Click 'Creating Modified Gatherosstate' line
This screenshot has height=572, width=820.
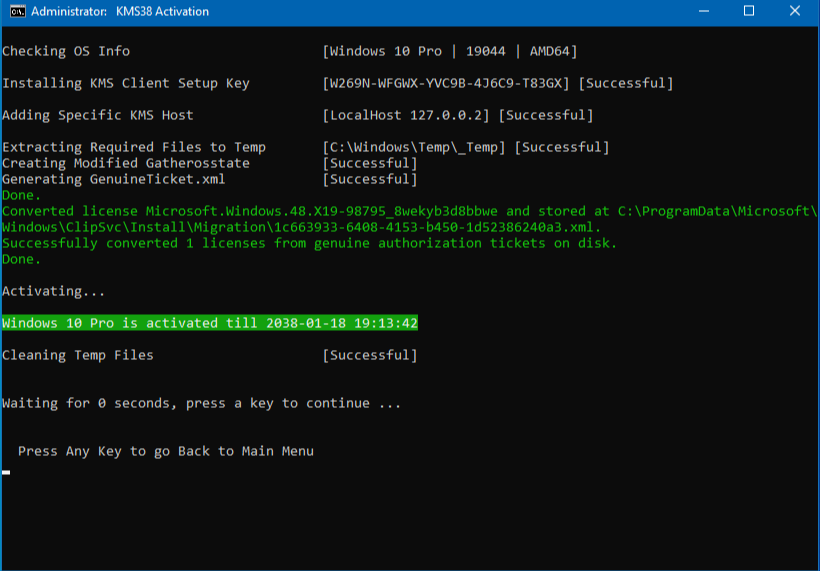126,163
